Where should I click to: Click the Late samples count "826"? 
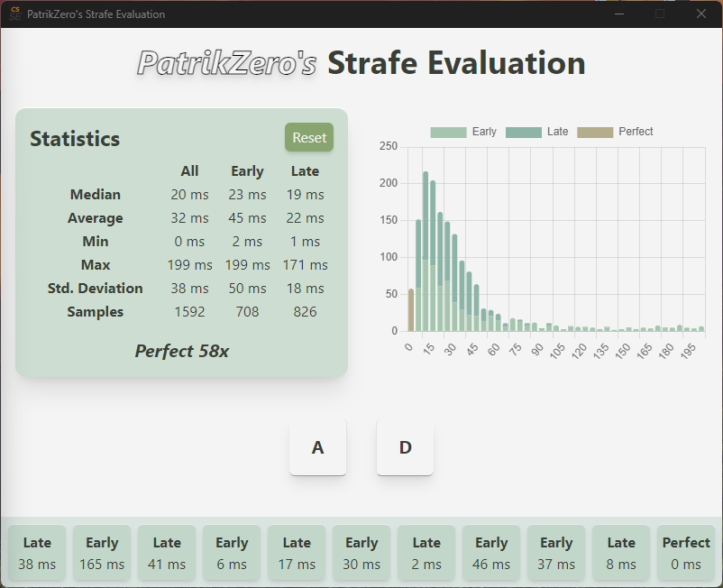coord(306,312)
